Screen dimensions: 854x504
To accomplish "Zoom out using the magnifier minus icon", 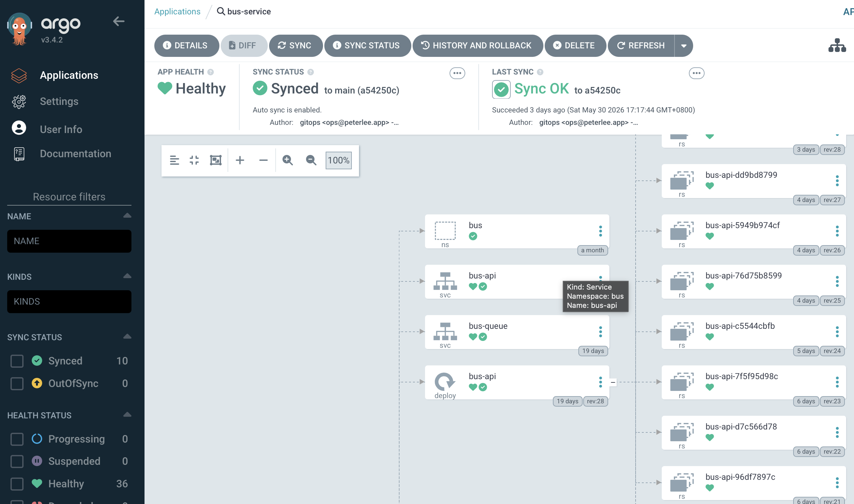I will click(x=311, y=160).
